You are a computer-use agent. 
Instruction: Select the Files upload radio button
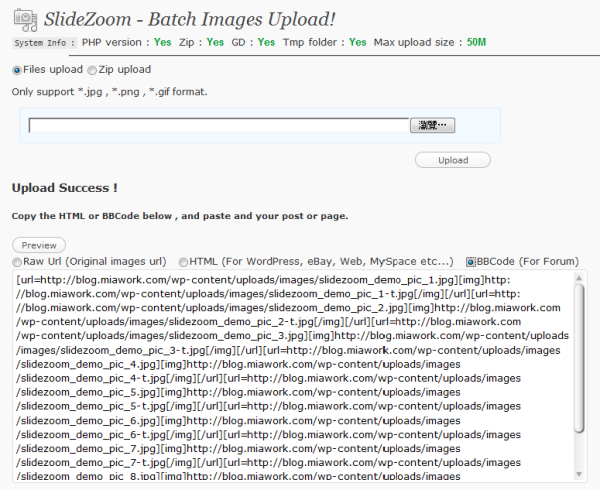17,70
